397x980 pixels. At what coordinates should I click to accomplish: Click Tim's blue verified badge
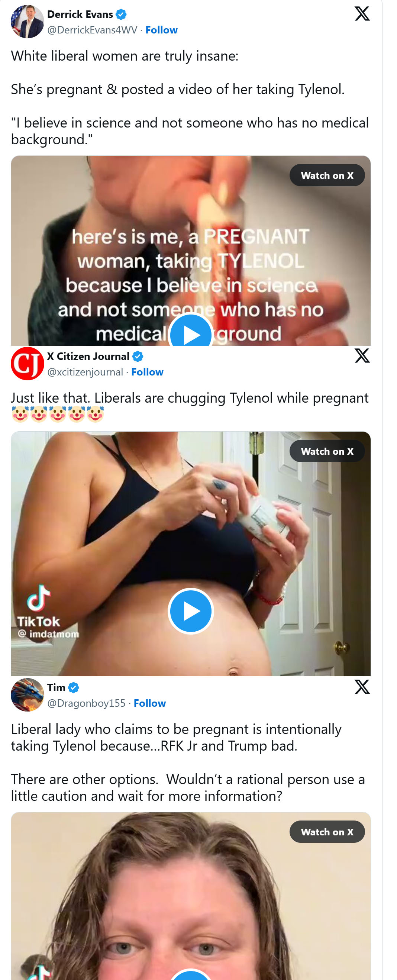pyautogui.click(x=73, y=688)
